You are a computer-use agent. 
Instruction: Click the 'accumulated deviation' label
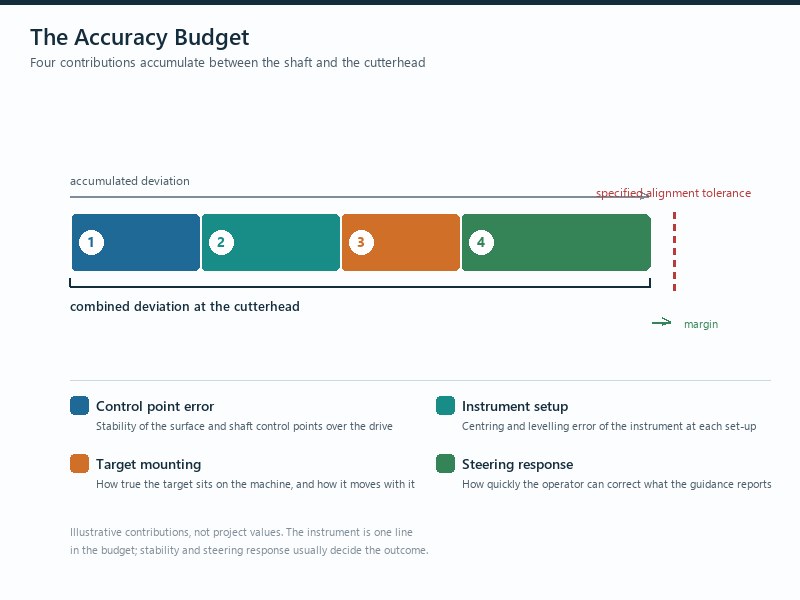pyautogui.click(x=130, y=181)
